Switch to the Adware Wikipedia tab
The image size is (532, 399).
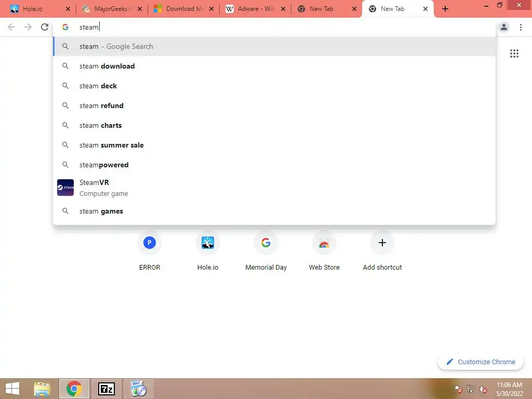point(255,9)
